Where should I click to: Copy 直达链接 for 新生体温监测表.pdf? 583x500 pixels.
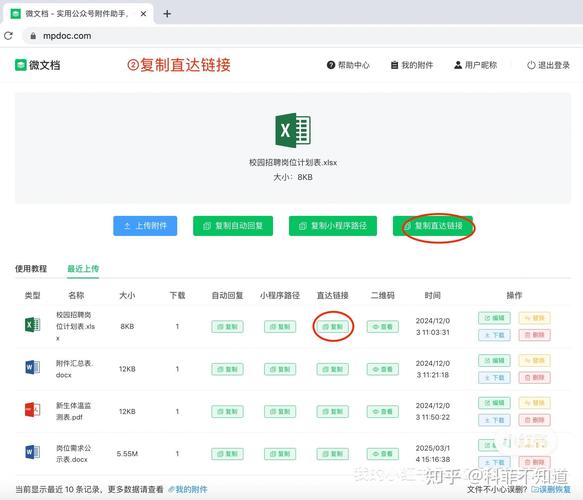coord(333,412)
